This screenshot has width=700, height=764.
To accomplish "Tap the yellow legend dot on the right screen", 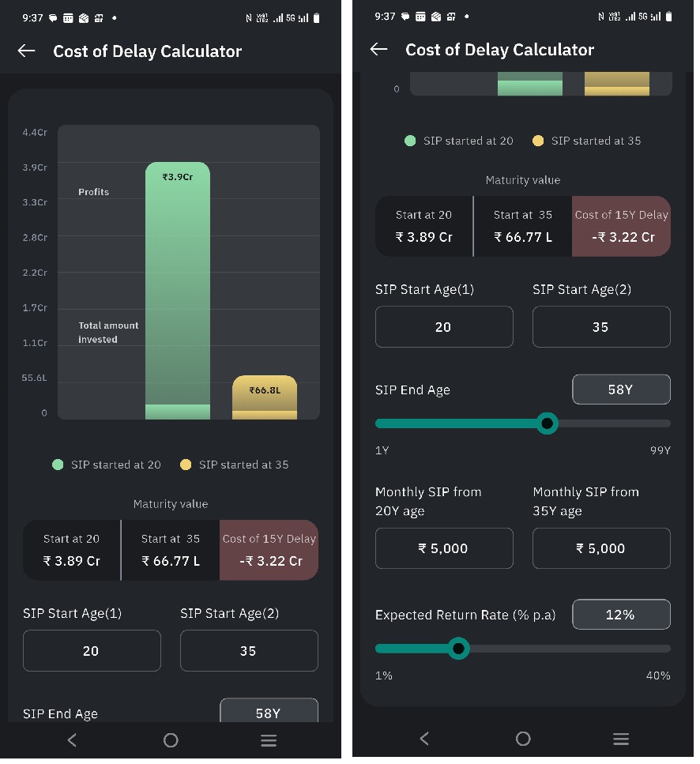I will tap(539, 141).
